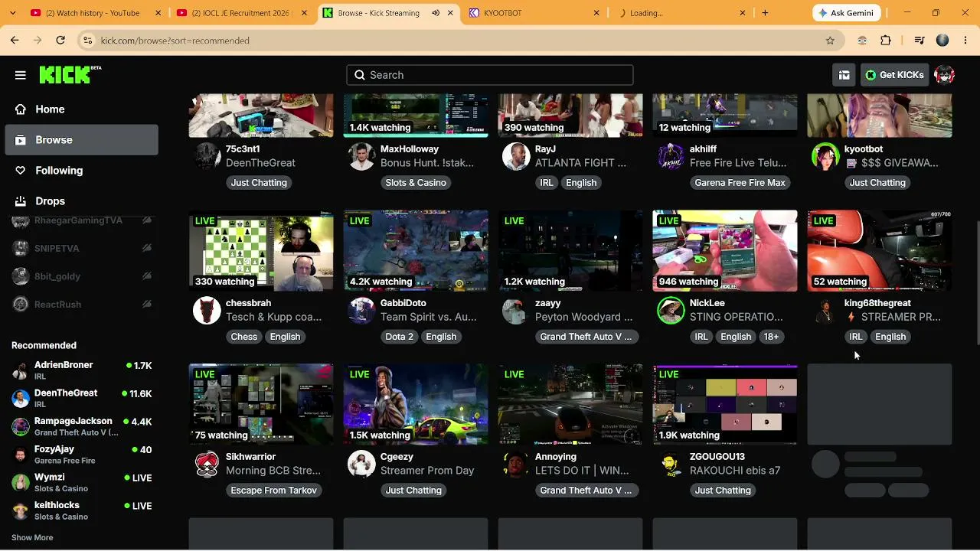Click RayJ's channel avatar
Viewport: 980px width, 551px height.
[516, 157]
